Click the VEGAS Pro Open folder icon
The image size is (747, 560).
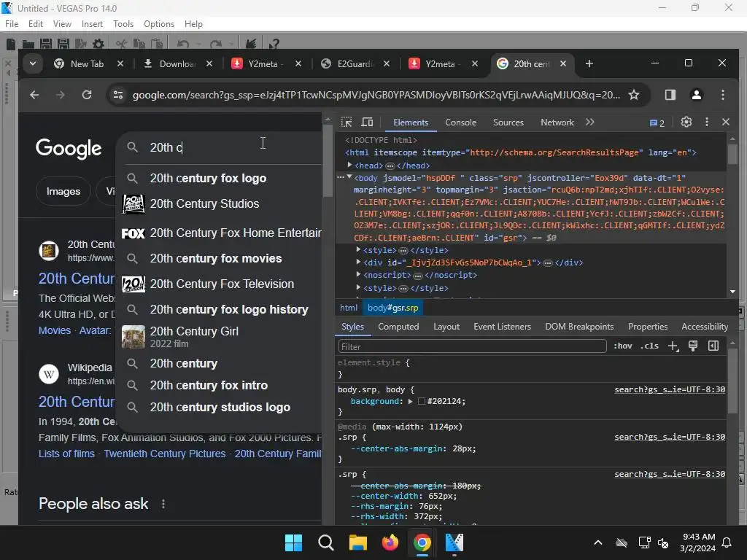28,44
